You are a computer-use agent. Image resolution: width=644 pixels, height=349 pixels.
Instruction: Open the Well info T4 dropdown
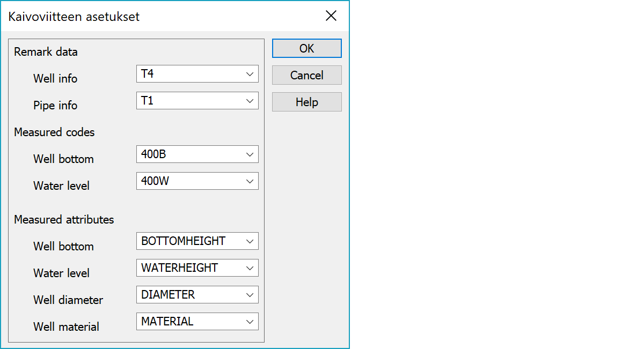(x=197, y=74)
